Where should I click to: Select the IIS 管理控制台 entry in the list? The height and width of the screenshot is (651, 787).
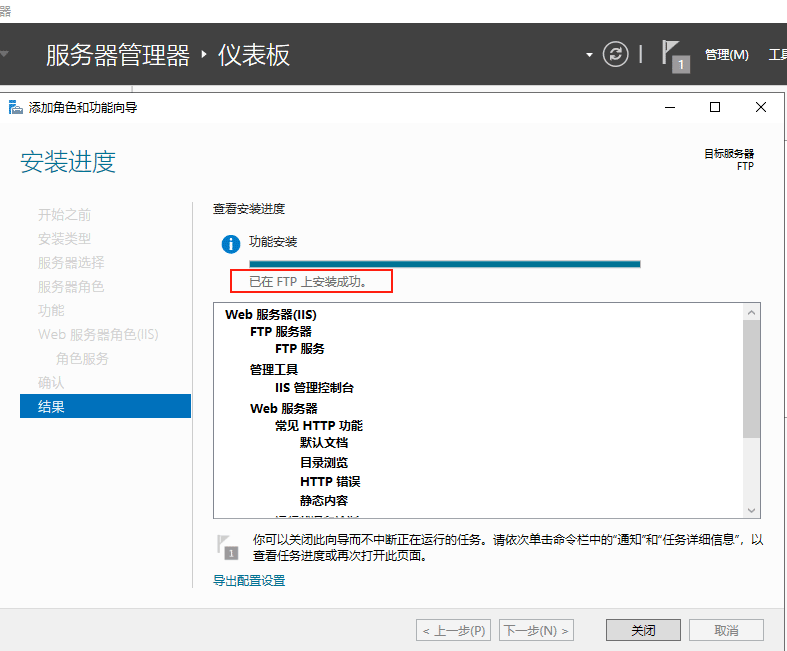click(314, 388)
